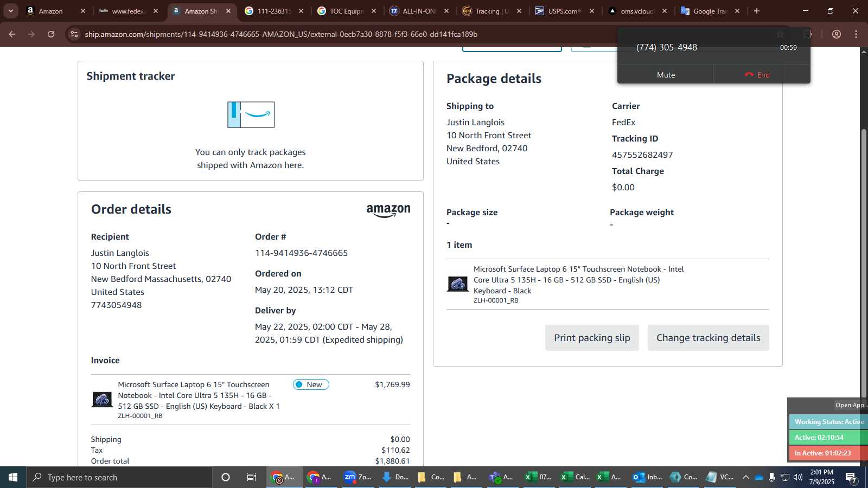Select order number 114-9414936-4746665

coord(301,253)
